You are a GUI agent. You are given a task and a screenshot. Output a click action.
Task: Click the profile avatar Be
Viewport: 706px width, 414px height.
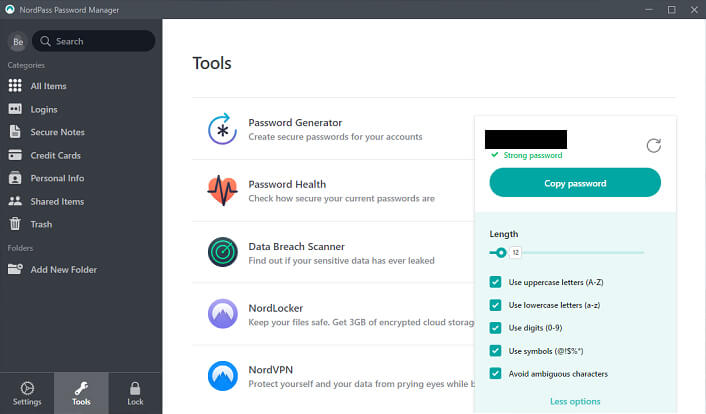tap(18, 42)
